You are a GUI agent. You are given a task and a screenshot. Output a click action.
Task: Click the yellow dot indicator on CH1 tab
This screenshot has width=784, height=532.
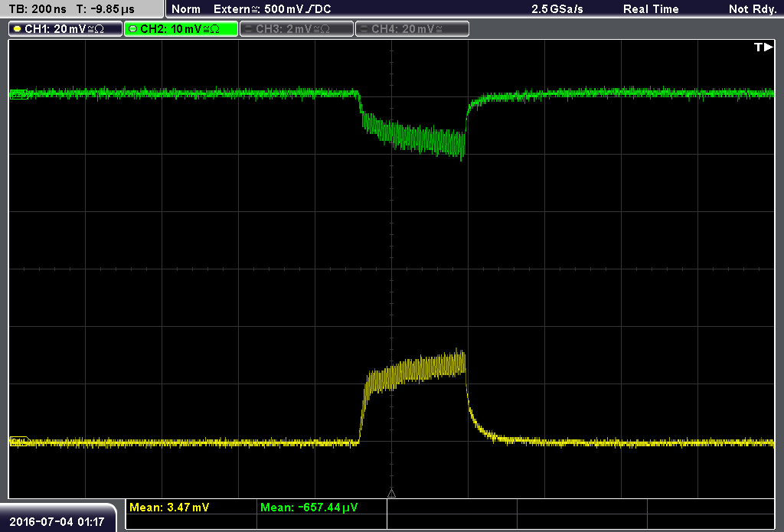(18, 29)
